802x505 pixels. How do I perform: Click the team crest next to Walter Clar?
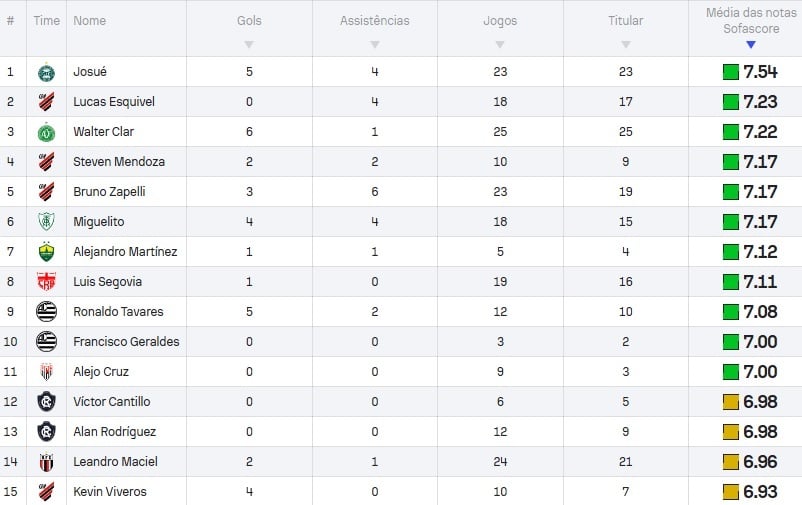click(46, 133)
